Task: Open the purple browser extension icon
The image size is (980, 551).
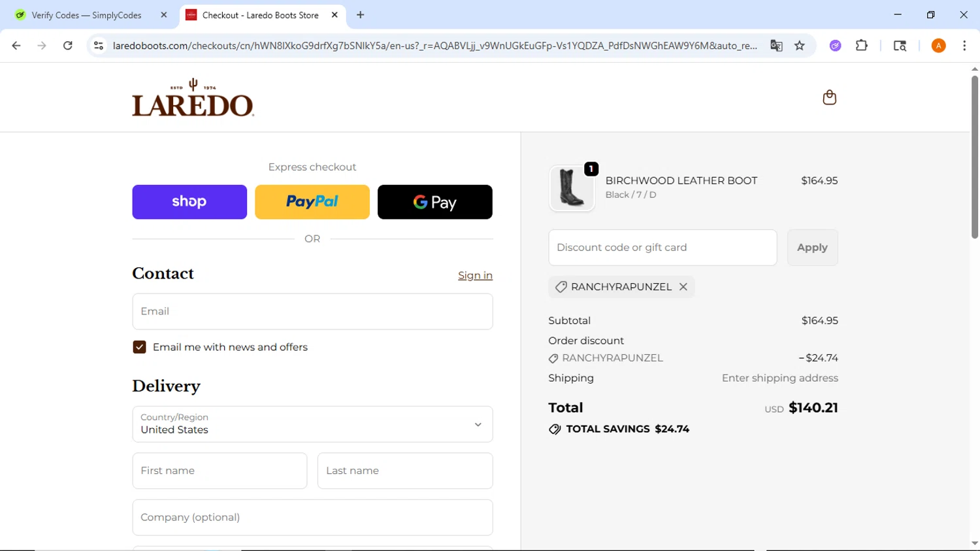Action: [836, 46]
